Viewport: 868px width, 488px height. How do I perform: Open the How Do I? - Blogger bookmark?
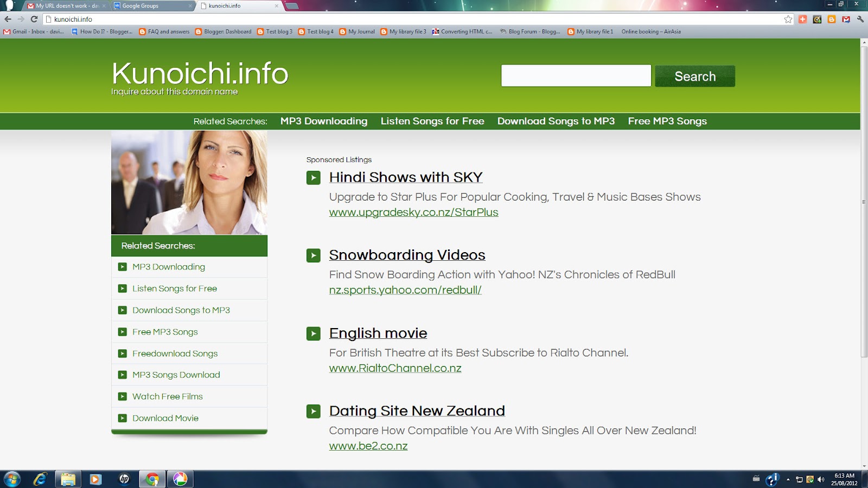click(x=102, y=31)
